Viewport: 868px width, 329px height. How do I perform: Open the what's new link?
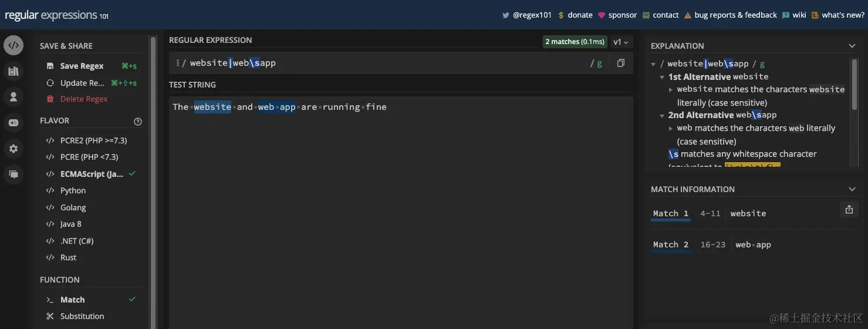(x=843, y=15)
